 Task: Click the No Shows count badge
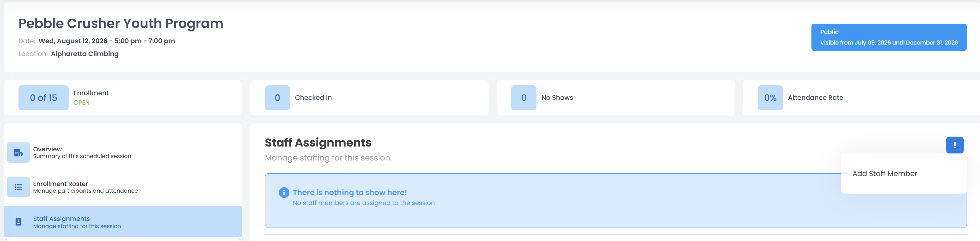pyautogui.click(x=523, y=98)
